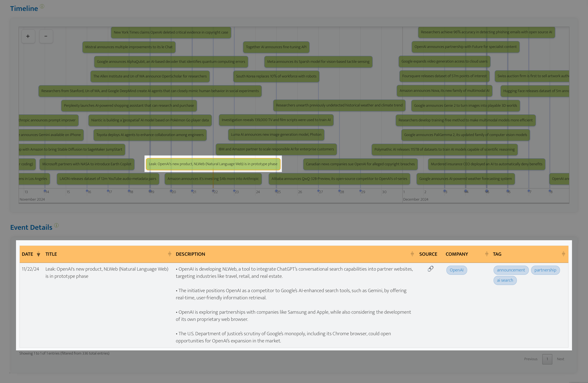Select Polymathic AI 115TB datasets event
The image size is (588, 383).
tap(444, 149)
